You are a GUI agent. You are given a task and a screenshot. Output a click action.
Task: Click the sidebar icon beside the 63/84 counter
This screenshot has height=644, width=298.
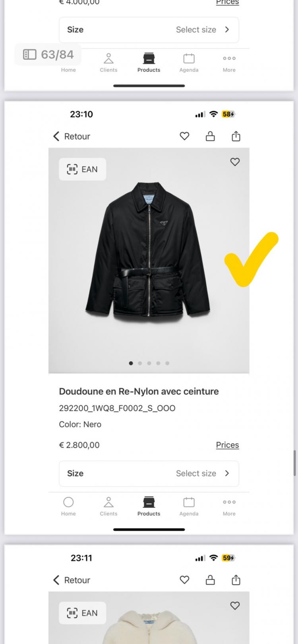tap(30, 54)
